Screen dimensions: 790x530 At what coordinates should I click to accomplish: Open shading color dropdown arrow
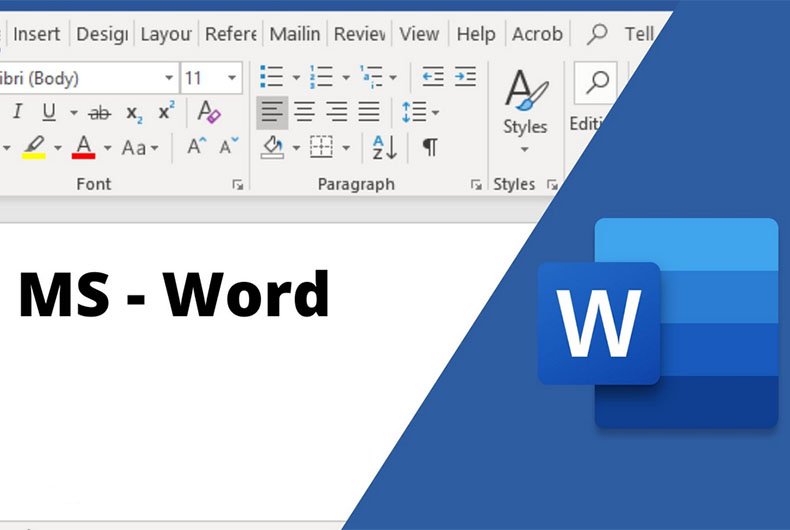tap(296, 148)
